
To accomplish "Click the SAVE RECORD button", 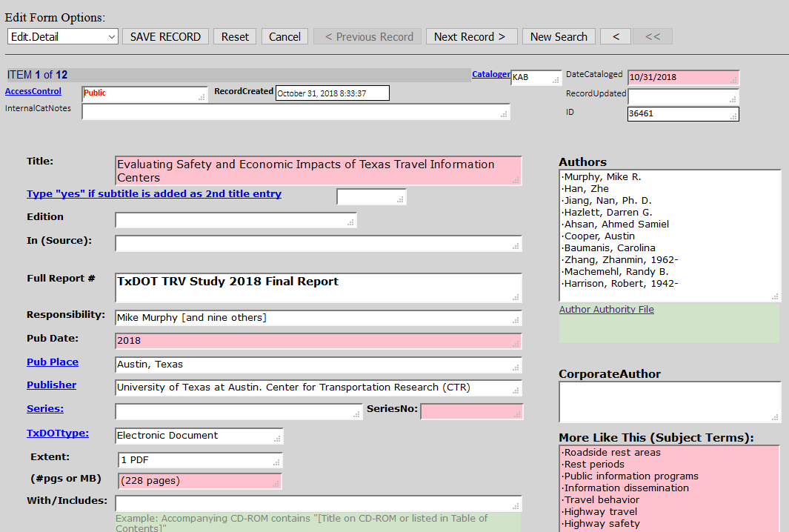I will pyautogui.click(x=165, y=37).
